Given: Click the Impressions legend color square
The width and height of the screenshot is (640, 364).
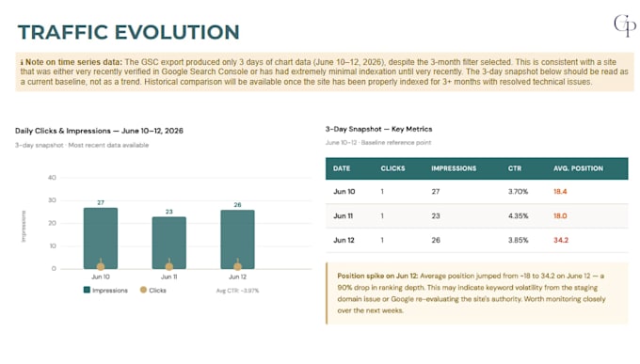Looking at the screenshot, I should pyautogui.click(x=87, y=290).
